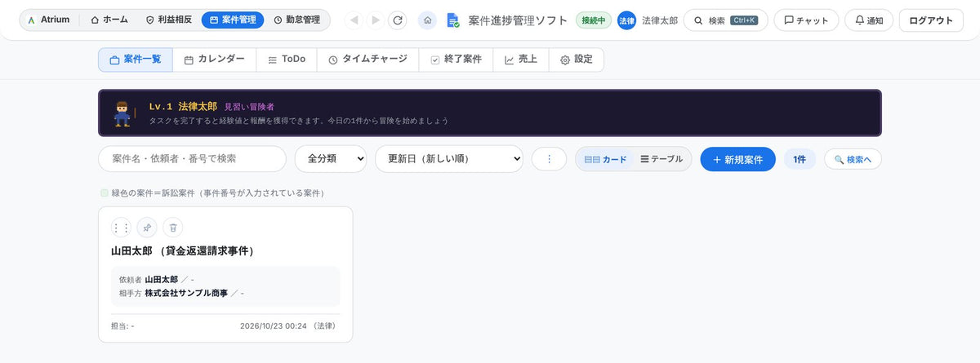Click the 2026/10/23 00:24 timestamp
This screenshot has width=980, height=363.
pos(274,325)
